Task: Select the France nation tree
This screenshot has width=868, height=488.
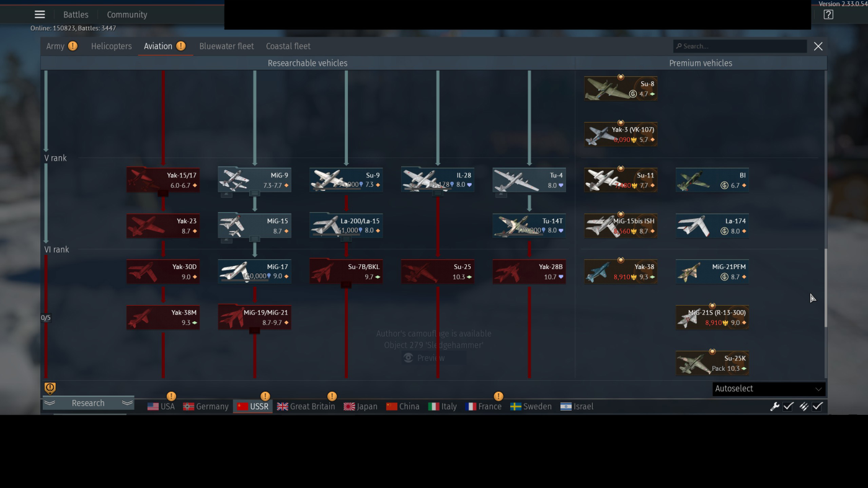Action: pyautogui.click(x=483, y=407)
